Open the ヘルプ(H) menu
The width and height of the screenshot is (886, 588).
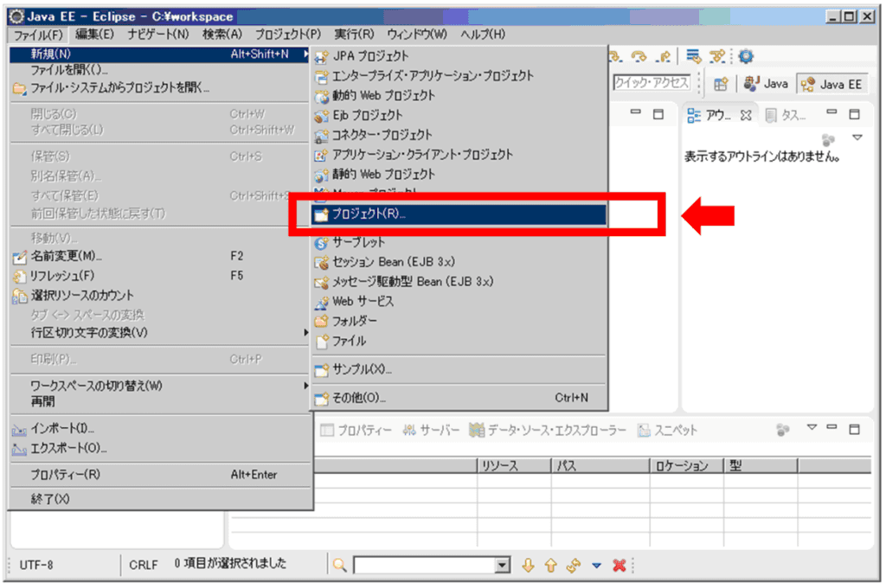[x=483, y=35]
